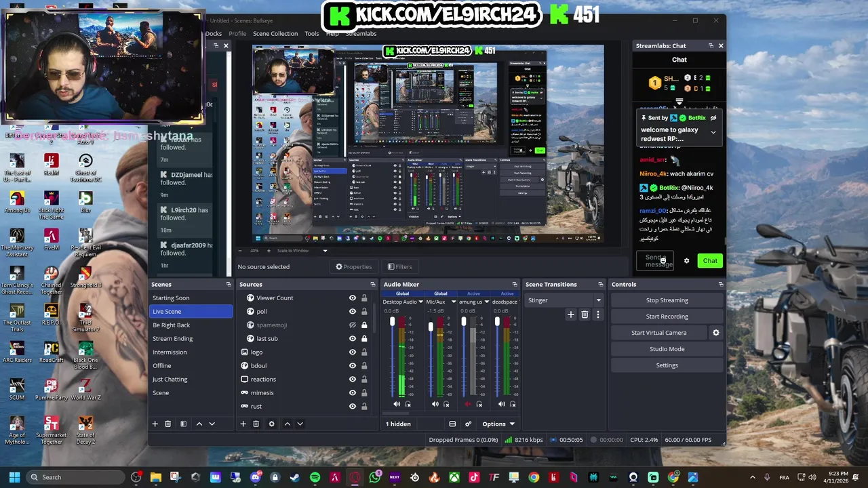Click green Chat send button
This screenshot has height=488, width=868.
point(710,261)
